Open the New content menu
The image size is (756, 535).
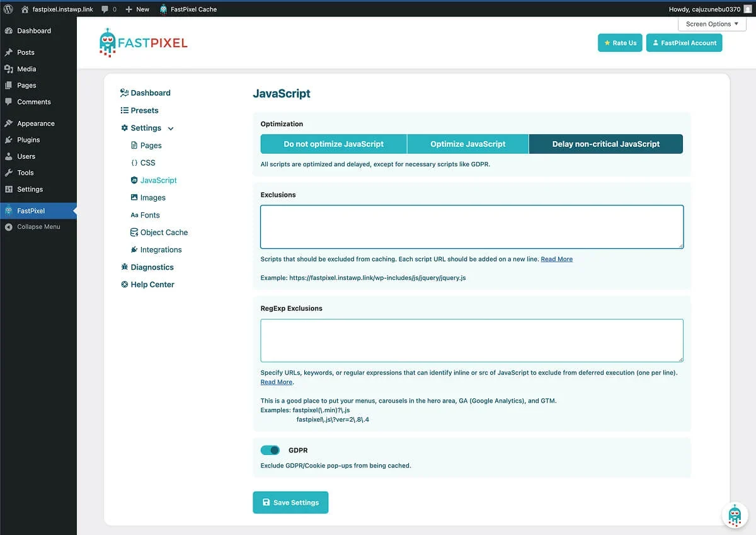coord(137,9)
